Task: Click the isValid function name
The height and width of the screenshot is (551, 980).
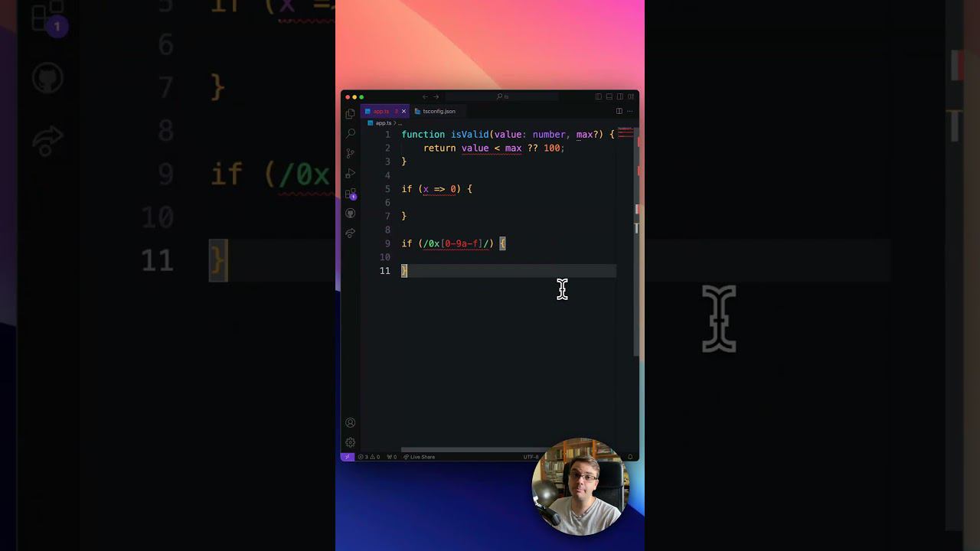Action: (470, 135)
